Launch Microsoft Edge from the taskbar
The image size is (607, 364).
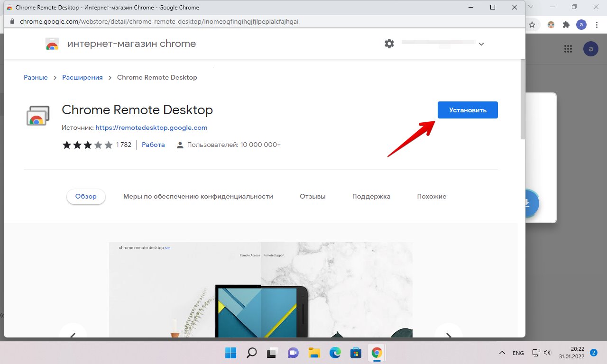click(335, 353)
